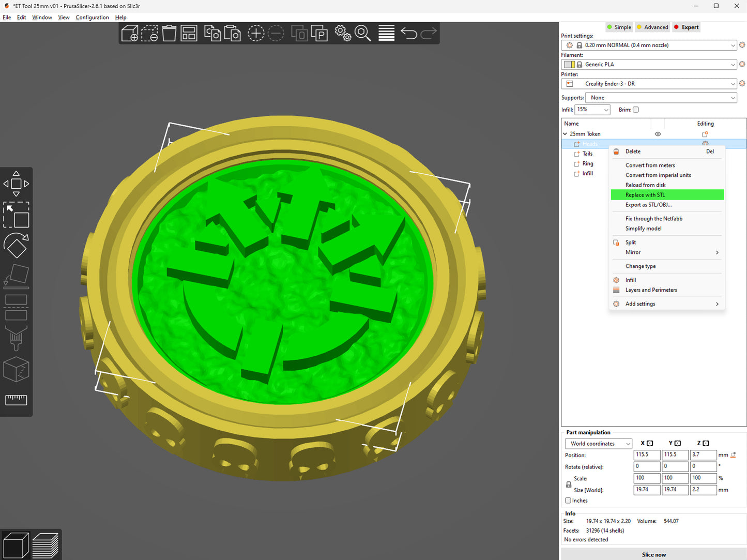The image size is (747, 560).
Task: Choose Replace with STL in context menu
Action: (x=667, y=195)
